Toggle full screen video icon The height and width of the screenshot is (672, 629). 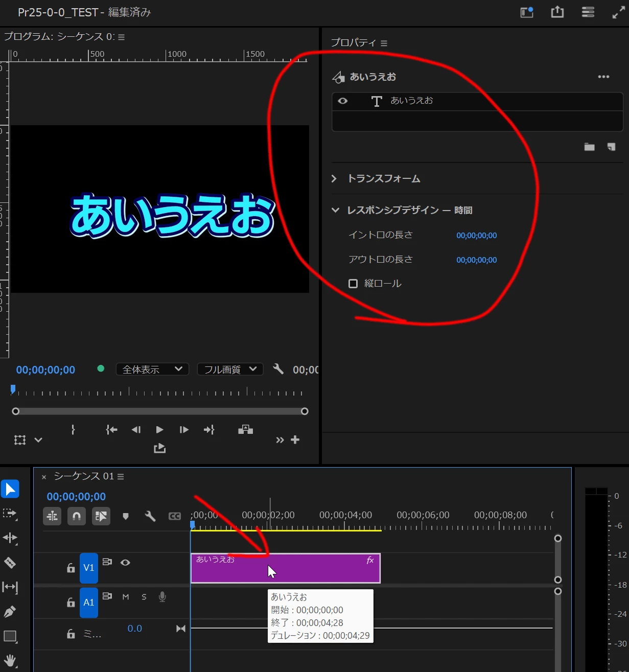(619, 12)
